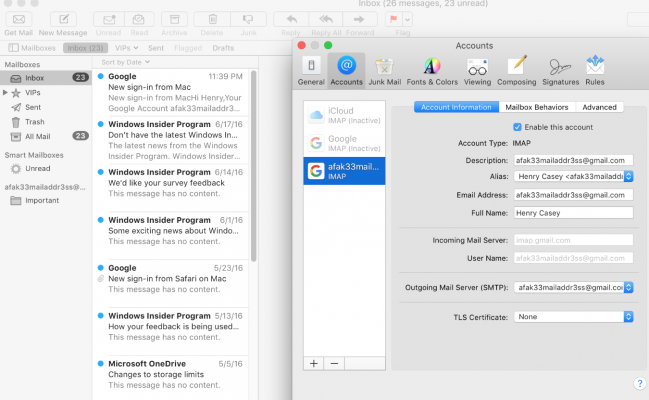Screen dimensions: 649x400
Task: Open the Signatures preferences pane
Action: coord(560,70)
